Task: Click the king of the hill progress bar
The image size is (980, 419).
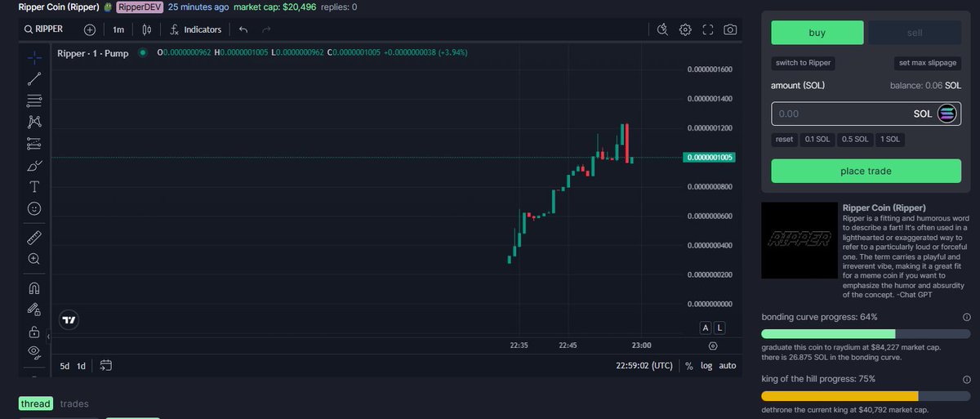Action: [x=866, y=395]
